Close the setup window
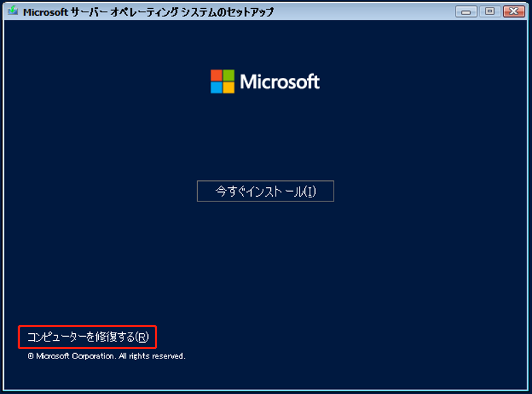The width and height of the screenshot is (532, 394). 514,12
